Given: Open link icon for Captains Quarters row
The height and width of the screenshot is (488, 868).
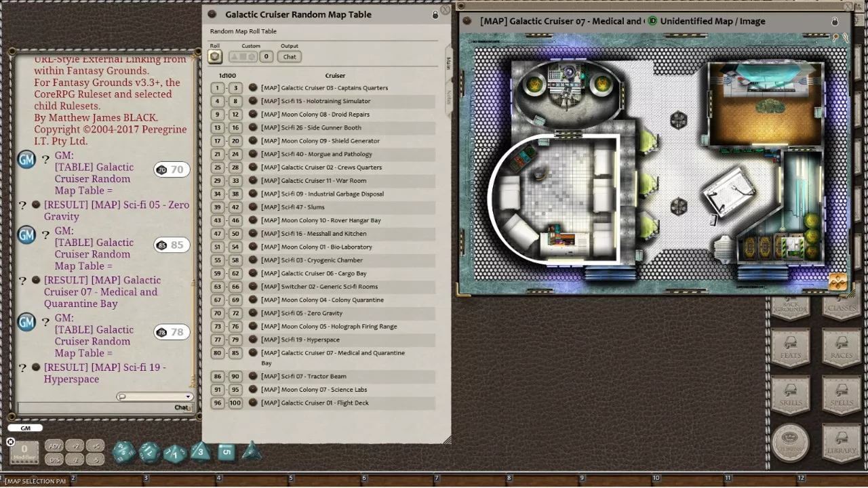Looking at the screenshot, I should tap(253, 87).
